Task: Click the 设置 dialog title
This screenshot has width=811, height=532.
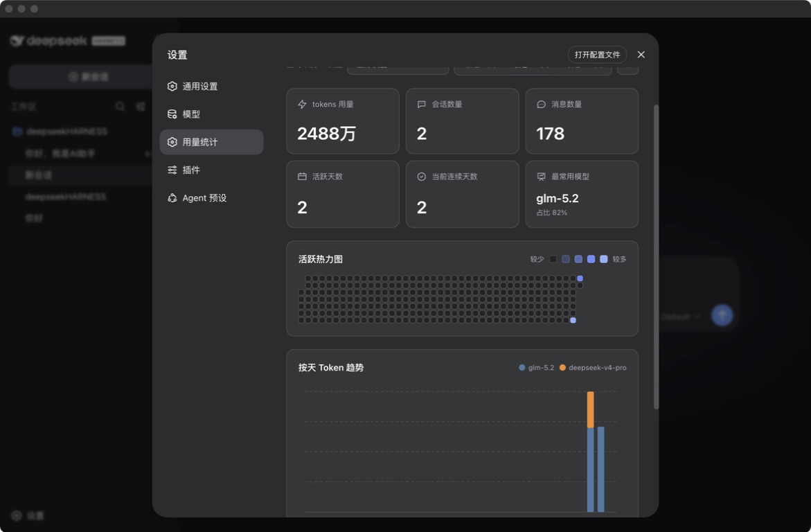Action: click(x=177, y=55)
